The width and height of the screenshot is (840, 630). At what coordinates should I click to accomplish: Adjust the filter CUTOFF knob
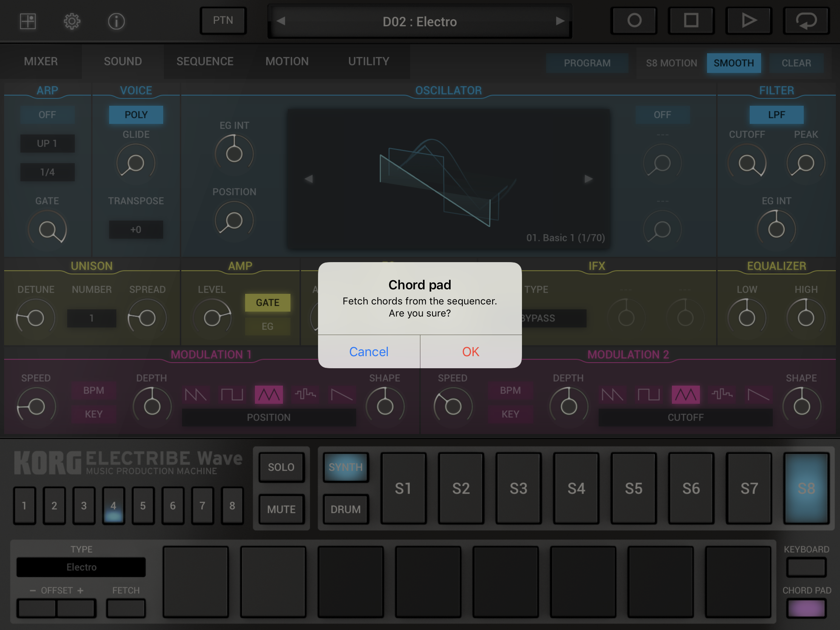click(x=747, y=163)
